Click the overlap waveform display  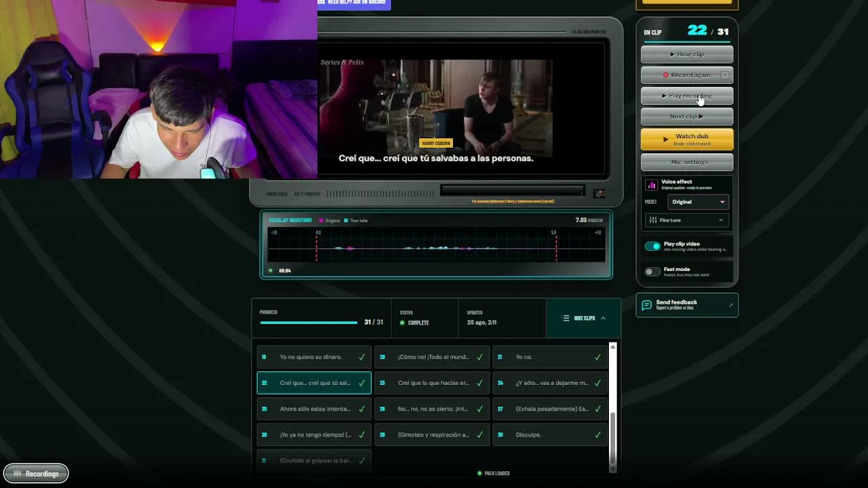(436, 245)
